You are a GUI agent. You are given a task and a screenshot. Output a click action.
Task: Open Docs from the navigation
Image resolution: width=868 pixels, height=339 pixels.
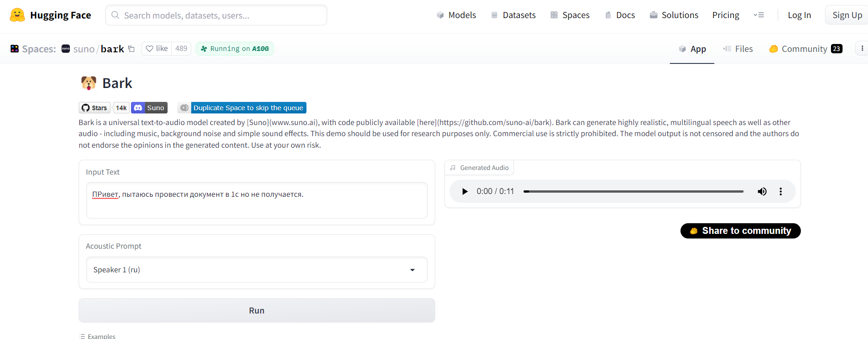[620, 15]
